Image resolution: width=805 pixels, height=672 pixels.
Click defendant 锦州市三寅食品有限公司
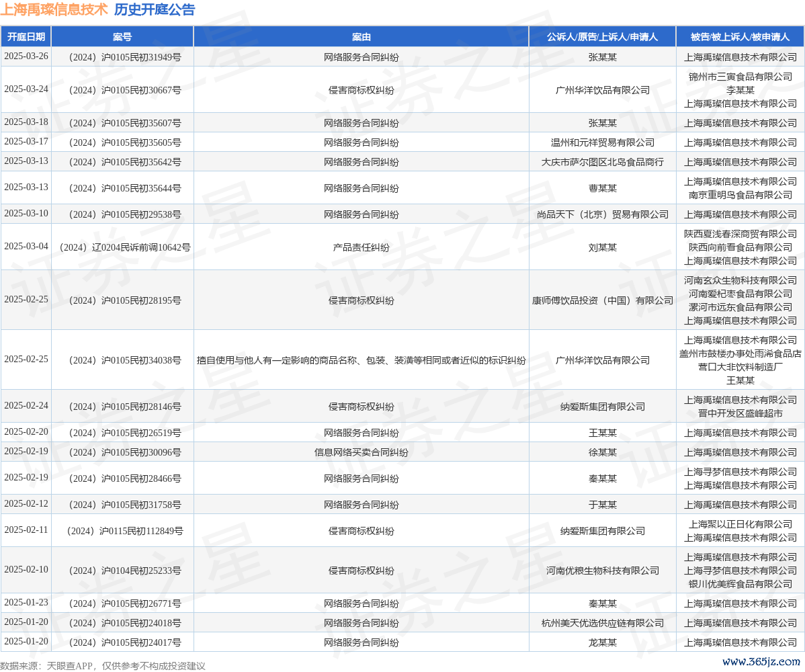click(x=740, y=77)
